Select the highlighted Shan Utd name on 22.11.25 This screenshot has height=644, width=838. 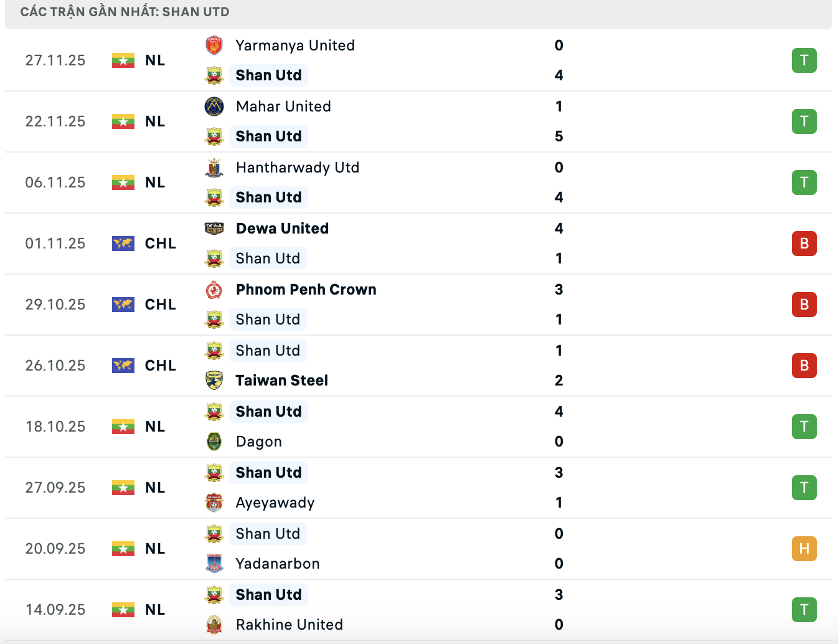(x=268, y=136)
